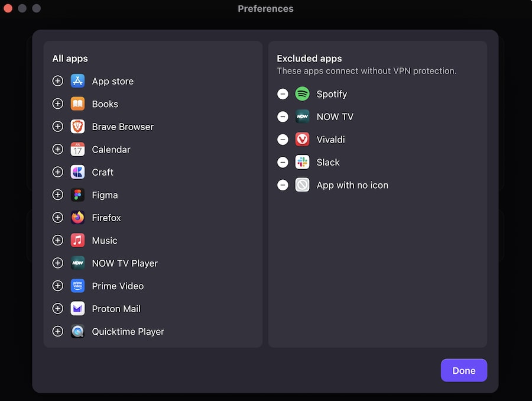
Task: Select the "App with no icon" label
Action: [352, 185]
